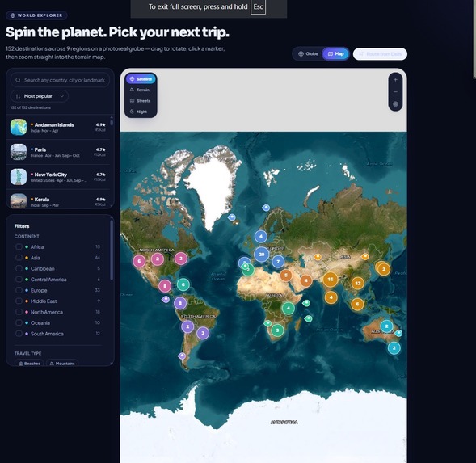Open the cyan 2 cluster over New Zealand
476x463 pixels.
(394, 348)
